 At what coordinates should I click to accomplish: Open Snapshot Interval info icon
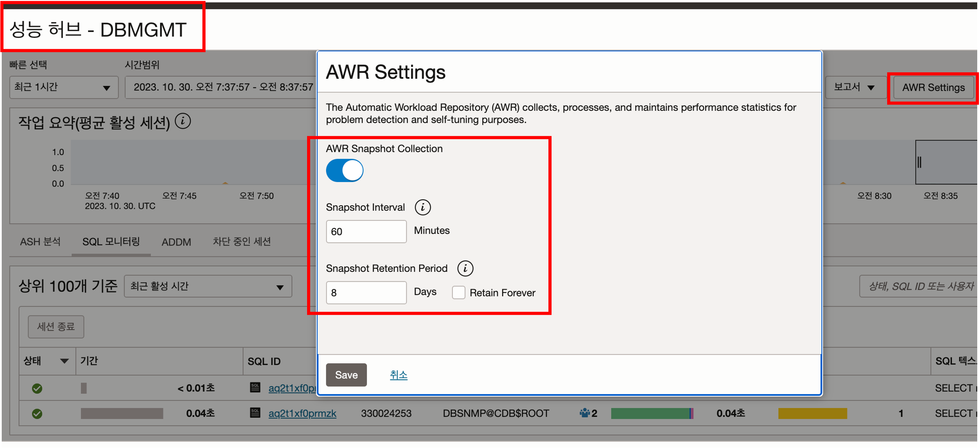coord(423,207)
